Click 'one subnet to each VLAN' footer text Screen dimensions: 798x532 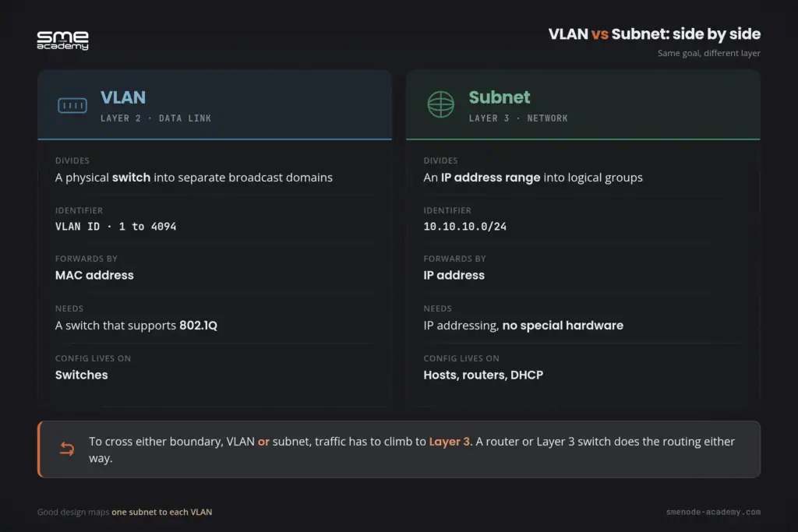162,513
